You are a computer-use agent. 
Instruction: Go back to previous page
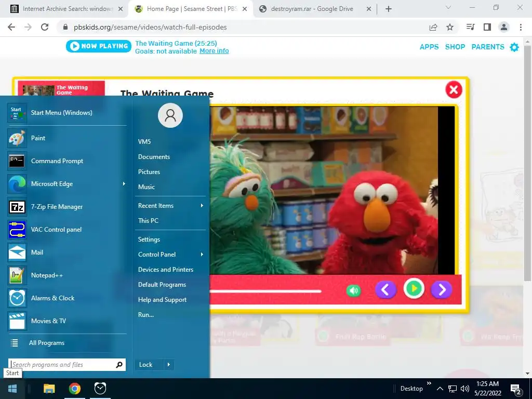point(11,27)
